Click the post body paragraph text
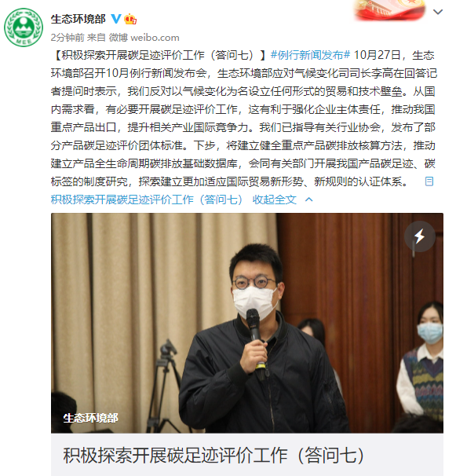 click(x=243, y=119)
